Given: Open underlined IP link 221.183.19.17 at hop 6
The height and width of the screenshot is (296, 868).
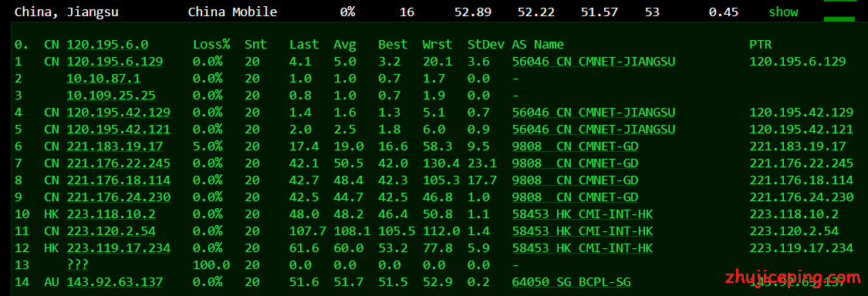Looking at the screenshot, I should click(115, 146).
